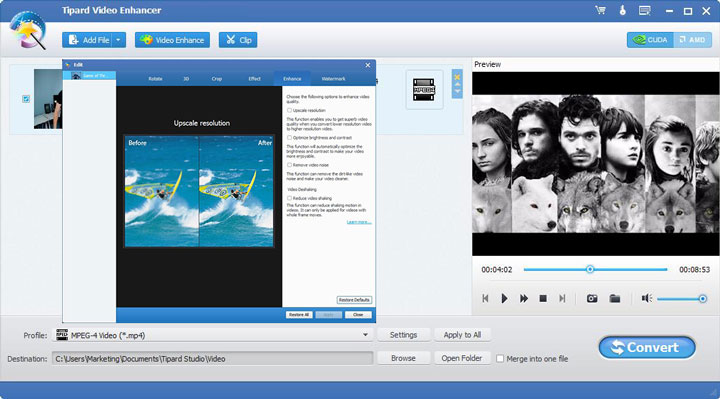Image resolution: width=720 pixels, height=399 pixels.
Task: Click Close button in Edit dialog
Action: pos(358,315)
